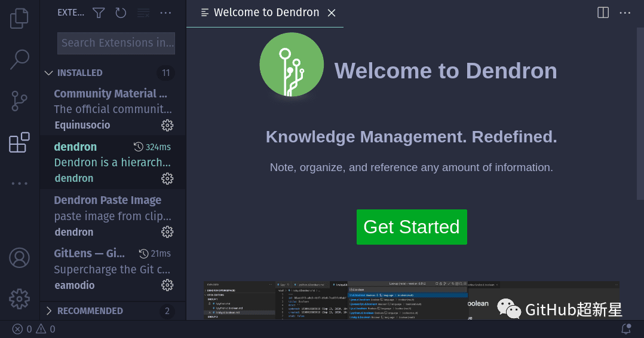Open notifications bell in status bar
The width and height of the screenshot is (644, 338).
click(x=626, y=329)
